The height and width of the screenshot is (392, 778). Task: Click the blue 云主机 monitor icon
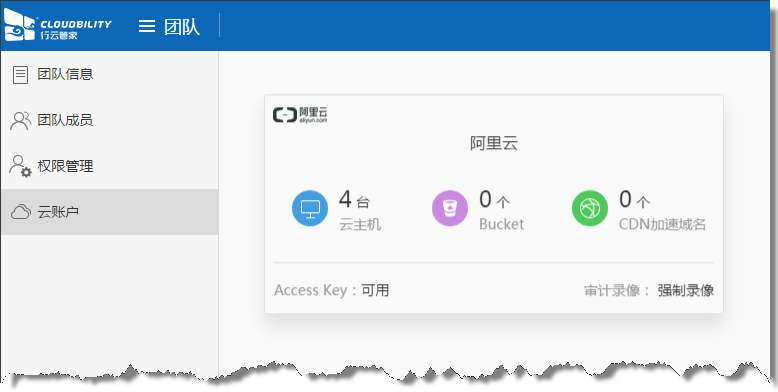(x=310, y=208)
